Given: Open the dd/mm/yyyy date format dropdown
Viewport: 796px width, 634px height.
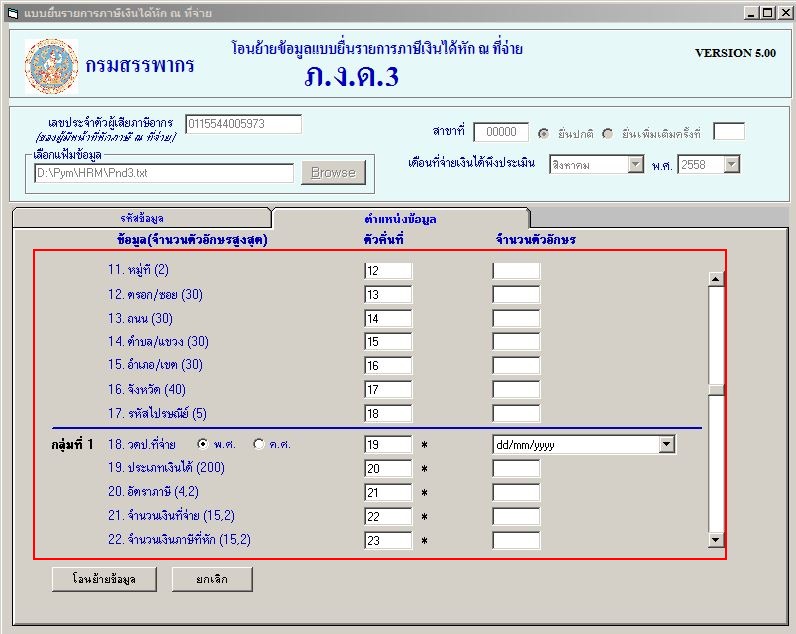Looking at the screenshot, I should tap(667, 444).
